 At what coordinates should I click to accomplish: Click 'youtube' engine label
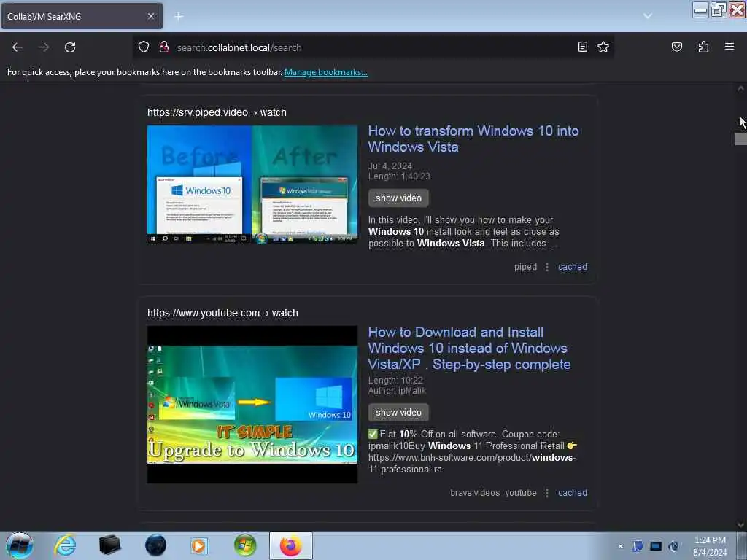point(521,493)
